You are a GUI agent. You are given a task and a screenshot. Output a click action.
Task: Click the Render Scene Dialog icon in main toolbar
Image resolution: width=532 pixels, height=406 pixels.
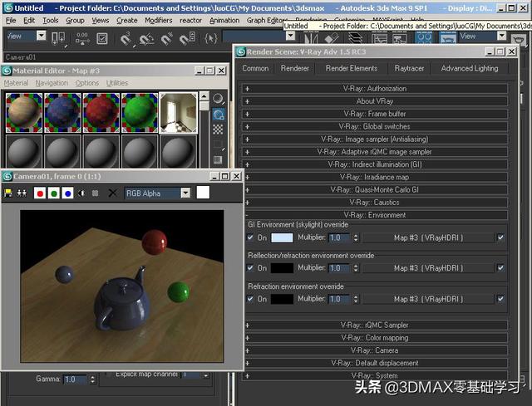(448, 38)
